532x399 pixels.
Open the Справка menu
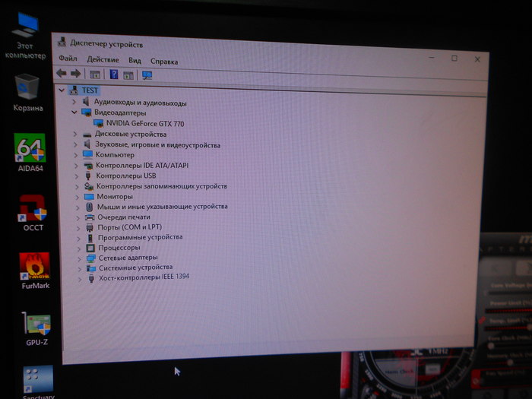click(x=164, y=62)
